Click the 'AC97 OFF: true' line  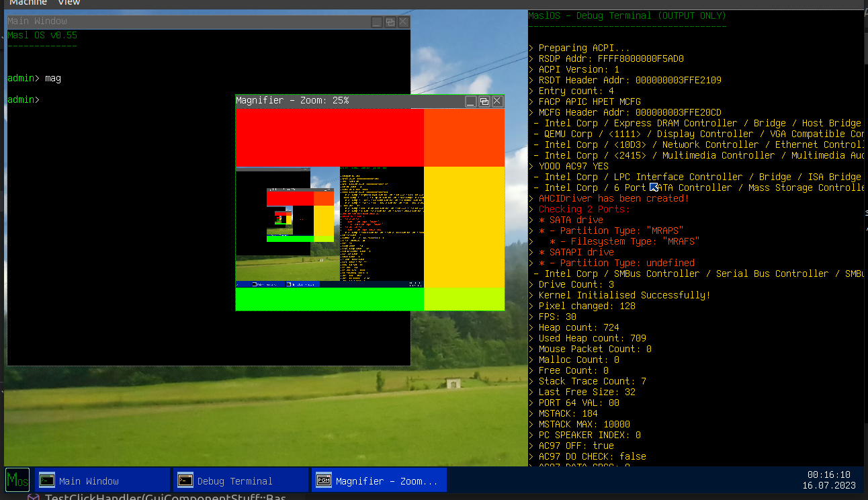[x=571, y=446]
